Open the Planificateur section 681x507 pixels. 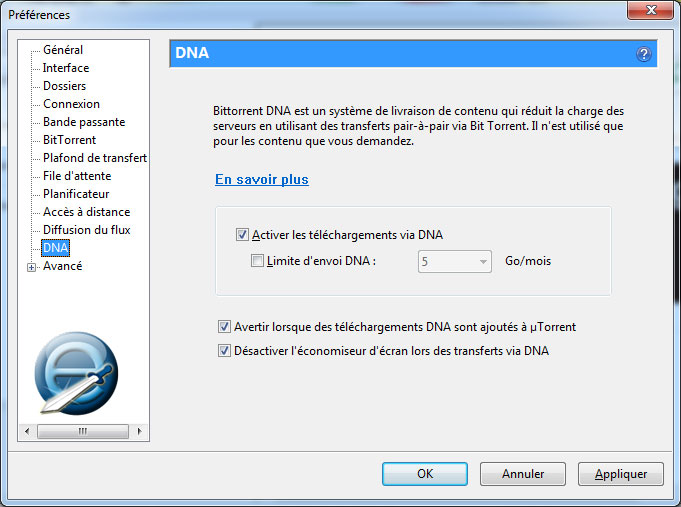click(x=76, y=194)
